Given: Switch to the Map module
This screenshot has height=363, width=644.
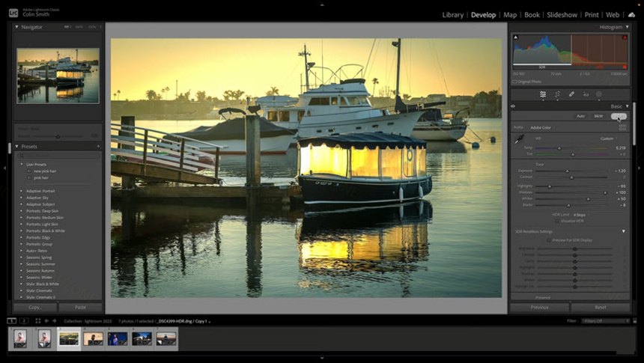Looking at the screenshot, I should click(510, 15).
